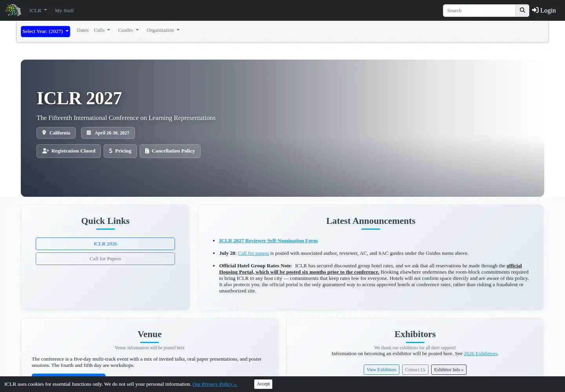565x392 pixels.
Task: Click the View Exhibitors button
Action: [x=381, y=370]
